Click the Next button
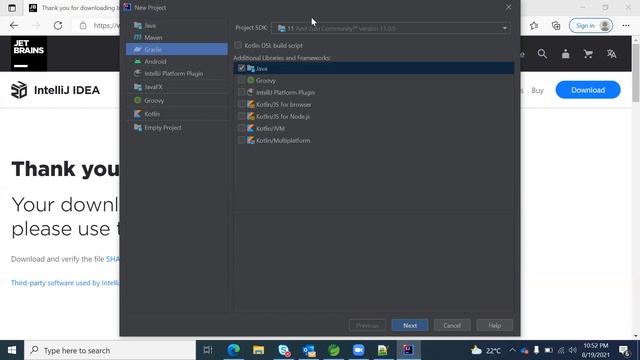This screenshot has height=360, width=640. [x=410, y=325]
